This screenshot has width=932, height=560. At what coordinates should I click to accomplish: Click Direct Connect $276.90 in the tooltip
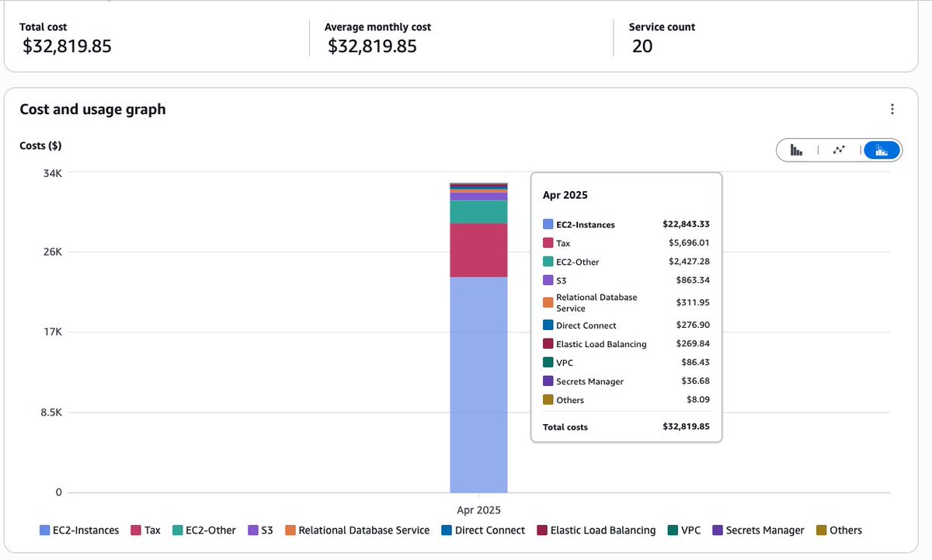coord(693,325)
